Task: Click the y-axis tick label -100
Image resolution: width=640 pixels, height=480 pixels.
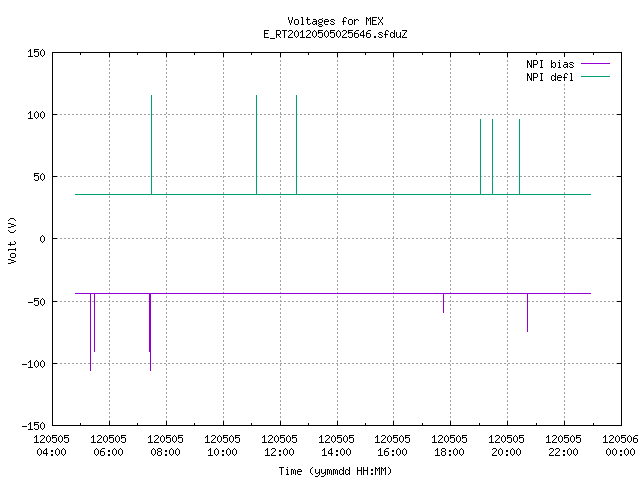Action: click(x=33, y=364)
